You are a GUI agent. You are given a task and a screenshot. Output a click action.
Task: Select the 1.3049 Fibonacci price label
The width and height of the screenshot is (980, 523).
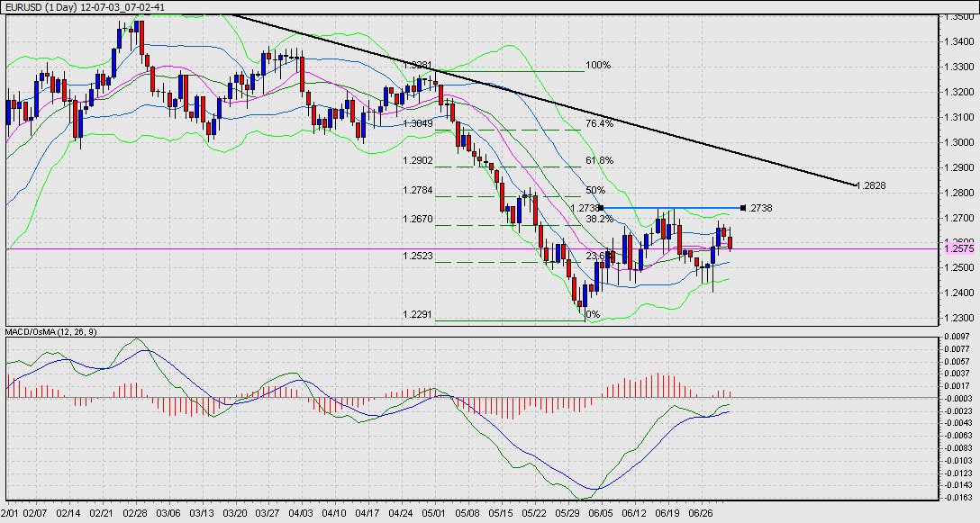click(419, 123)
